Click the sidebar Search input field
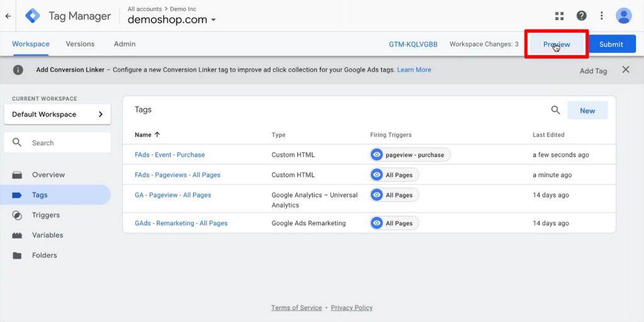 (57, 143)
